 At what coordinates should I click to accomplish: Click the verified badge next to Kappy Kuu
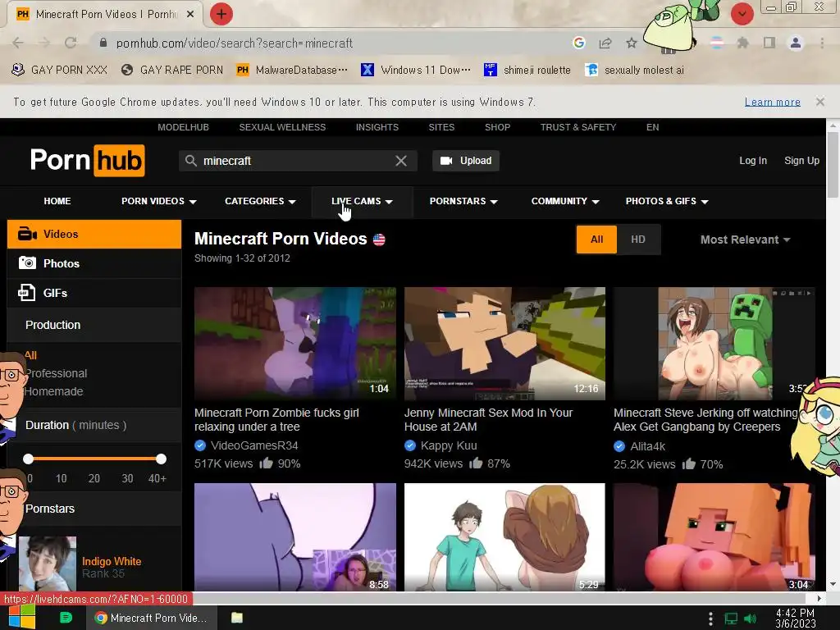pos(410,445)
